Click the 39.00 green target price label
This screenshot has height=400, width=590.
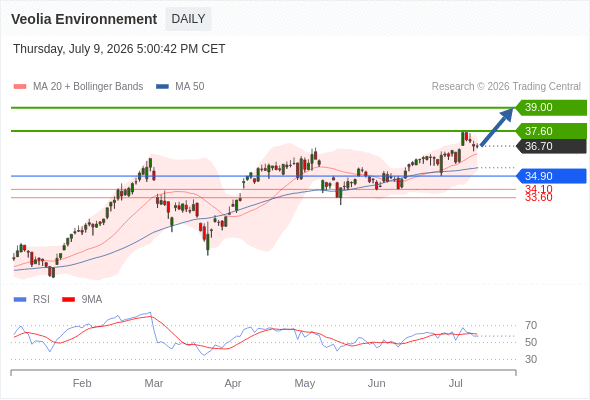coord(551,107)
